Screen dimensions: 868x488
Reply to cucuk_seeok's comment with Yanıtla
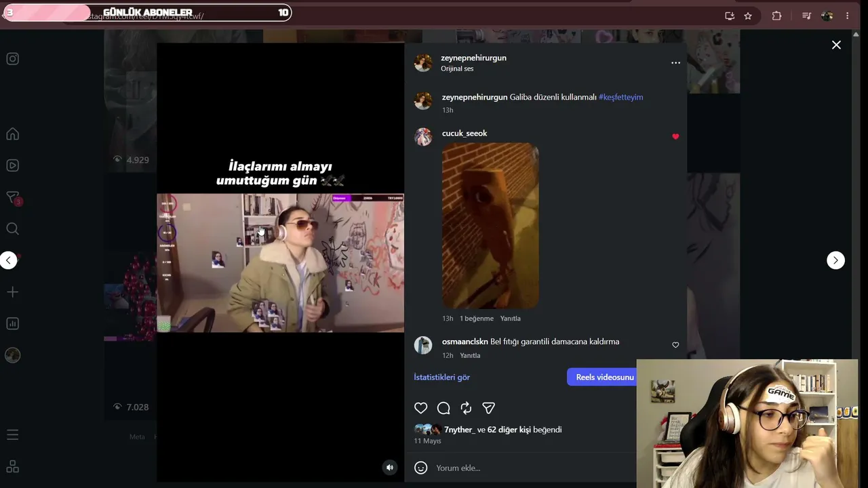[511, 319]
